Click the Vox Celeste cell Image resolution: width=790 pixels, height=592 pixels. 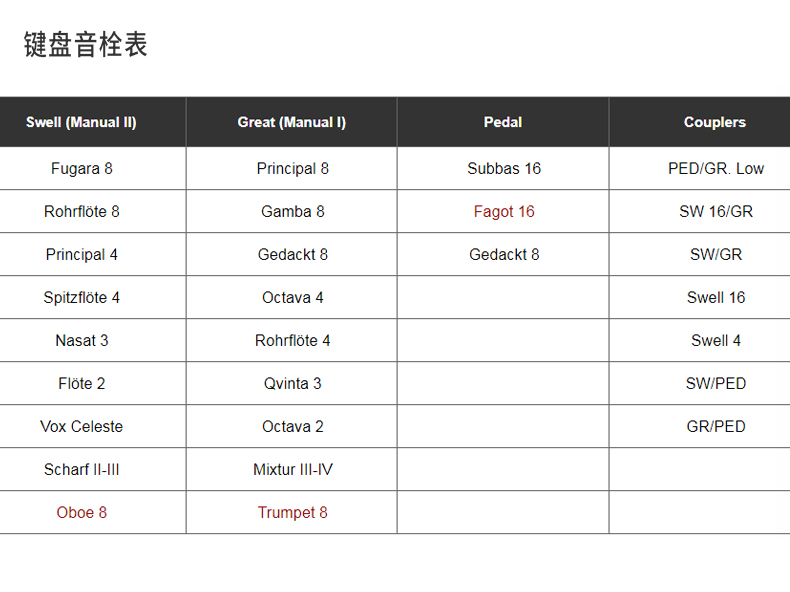[82, 426]
